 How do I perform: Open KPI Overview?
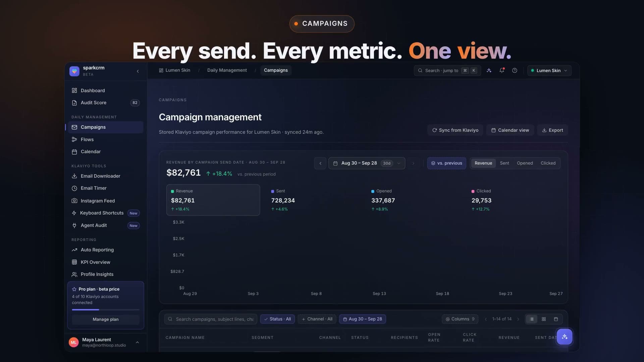[x=106, y=262]
